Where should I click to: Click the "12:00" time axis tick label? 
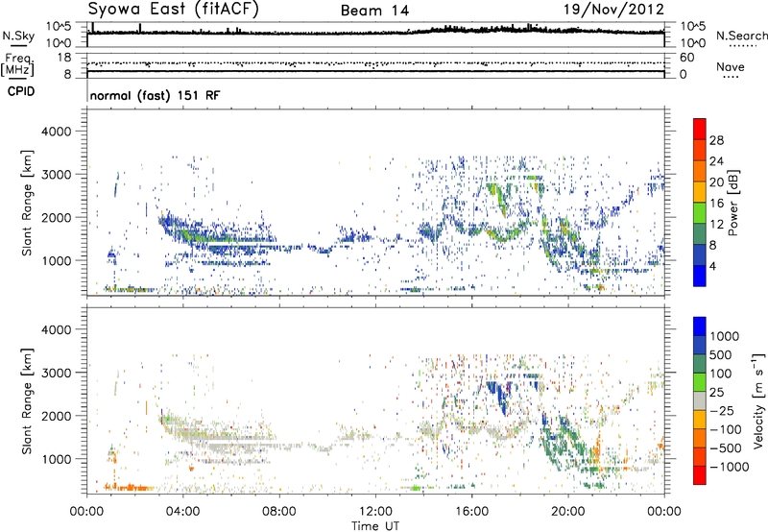(x=375, y=512)
